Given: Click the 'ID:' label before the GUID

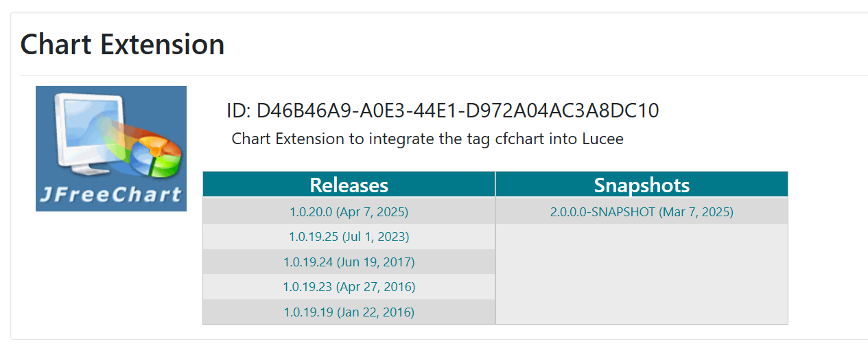Looking at the screenshot, I should pos(239,111).
